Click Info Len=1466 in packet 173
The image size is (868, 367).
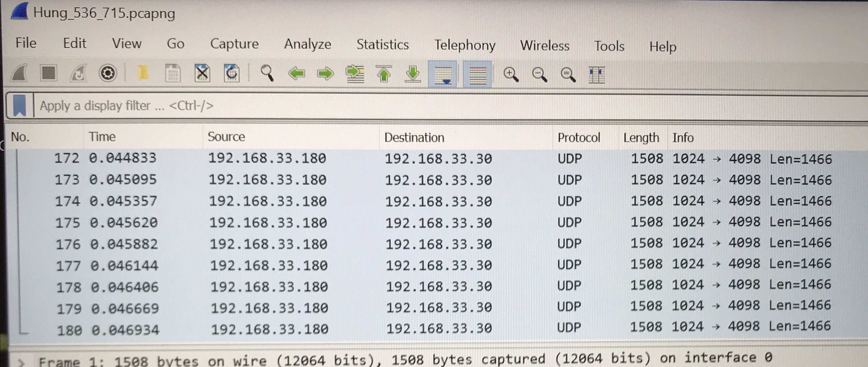pos(801,180)
